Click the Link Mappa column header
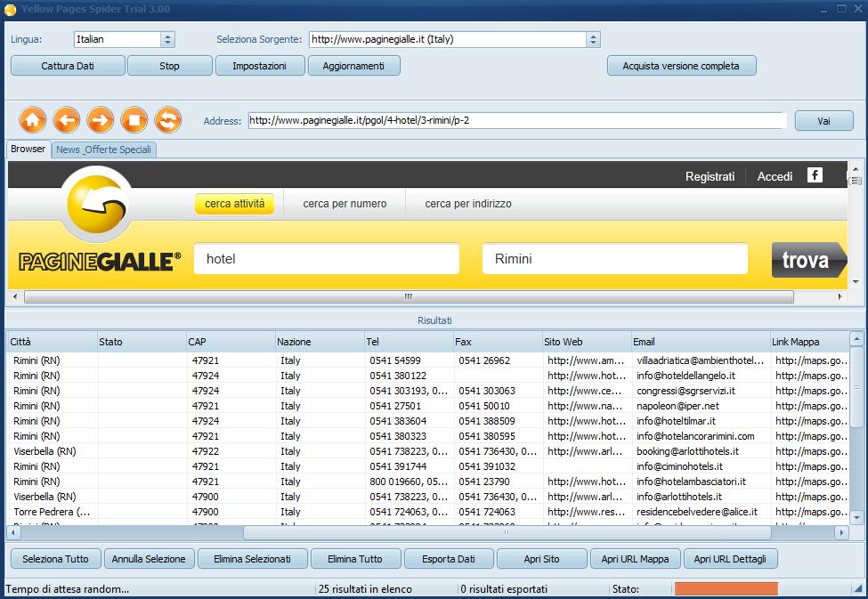The image size is (868, 599). coord(809,342)
